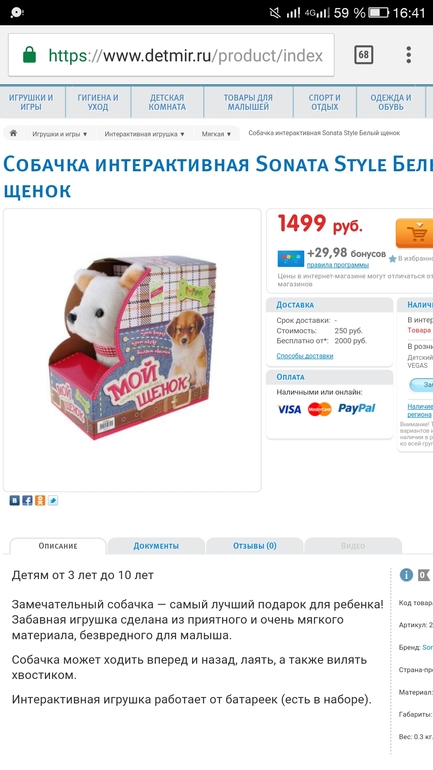Open the Отзывы (0) tab

tap(254, 546)
